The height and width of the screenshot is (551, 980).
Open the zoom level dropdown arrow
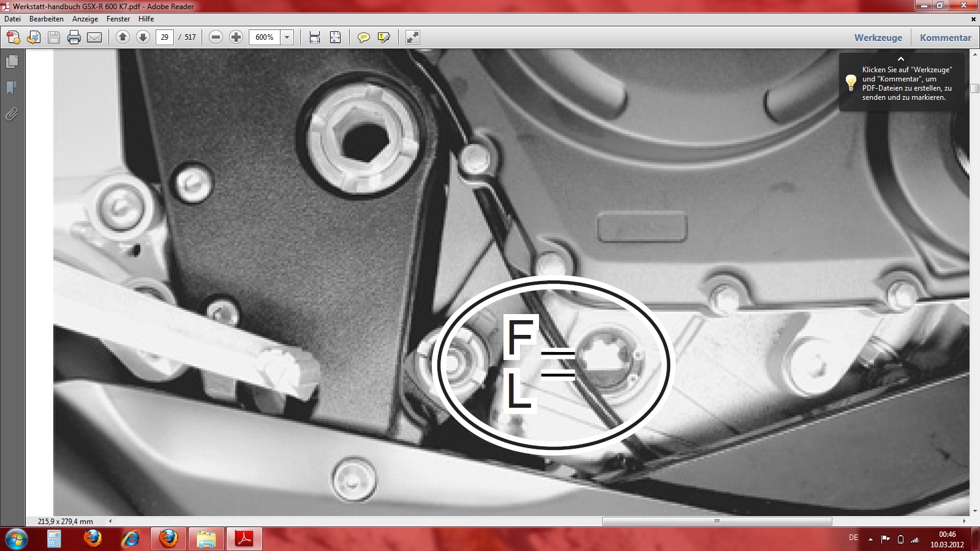287,37
